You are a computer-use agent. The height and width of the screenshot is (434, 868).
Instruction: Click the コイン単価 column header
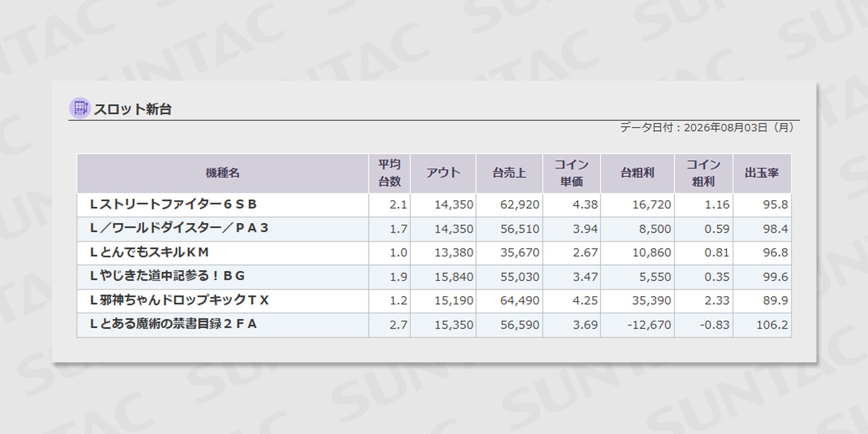tap(572, 173)
